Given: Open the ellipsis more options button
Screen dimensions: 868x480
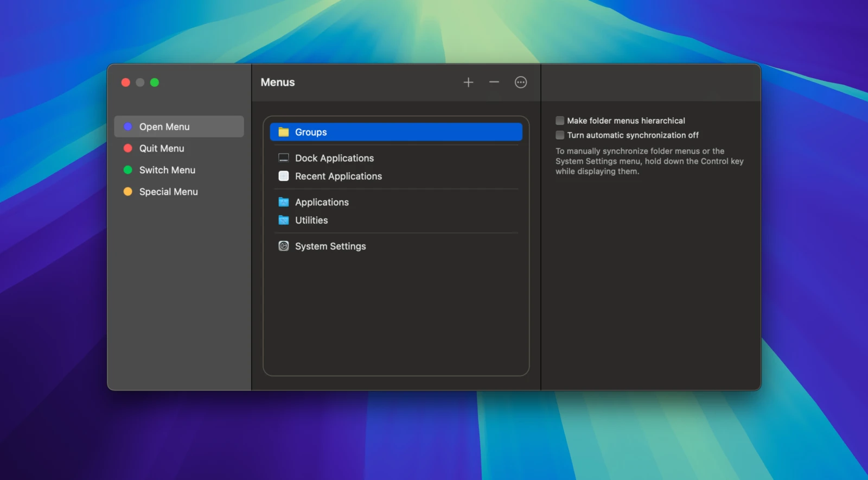Looking at the screenshot, I should click(520, 83).
